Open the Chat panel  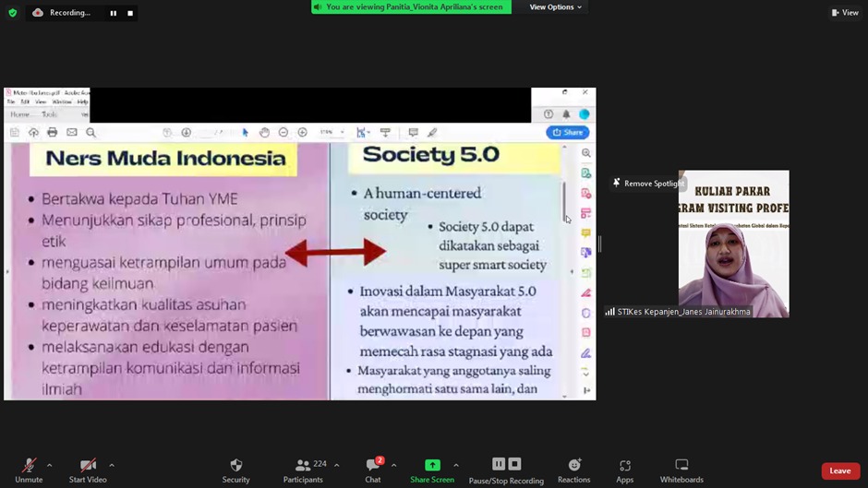coord(373,466)
